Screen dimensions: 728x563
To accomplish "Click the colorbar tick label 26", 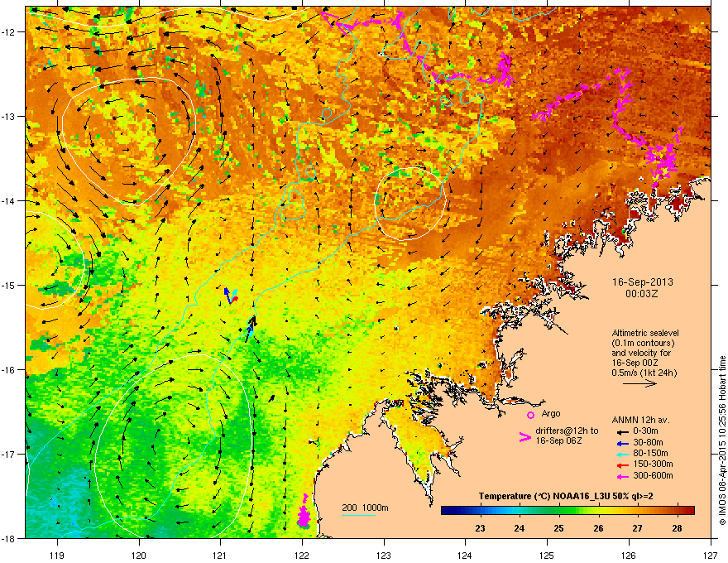I will point(598,528).
